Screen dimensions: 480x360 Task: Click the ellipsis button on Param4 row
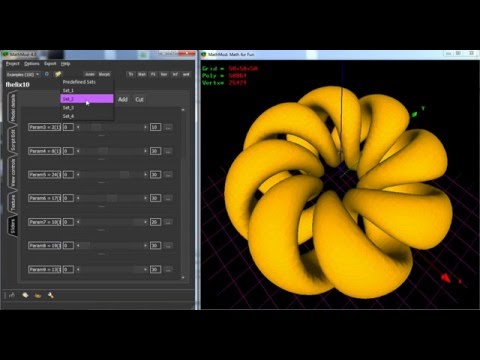pyautogui.click(x=168, y=151)
